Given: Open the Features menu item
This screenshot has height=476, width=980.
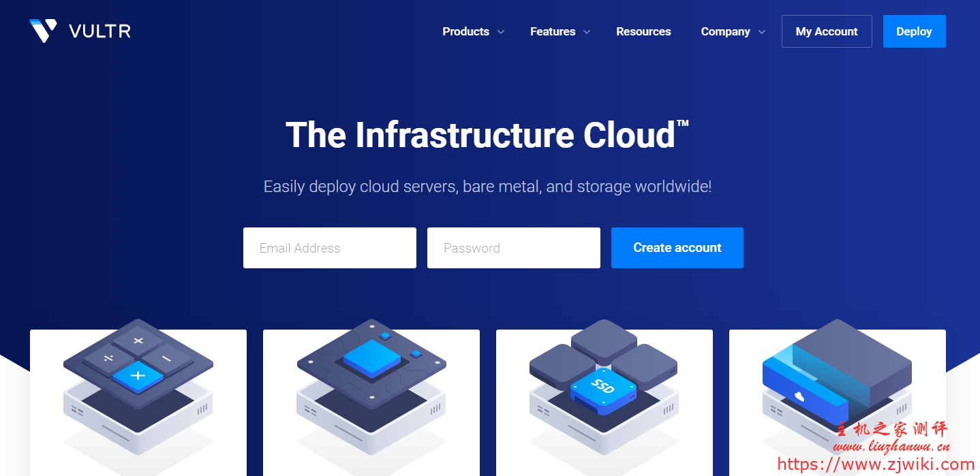Looking at the screenshot, I should coord(552,31).
